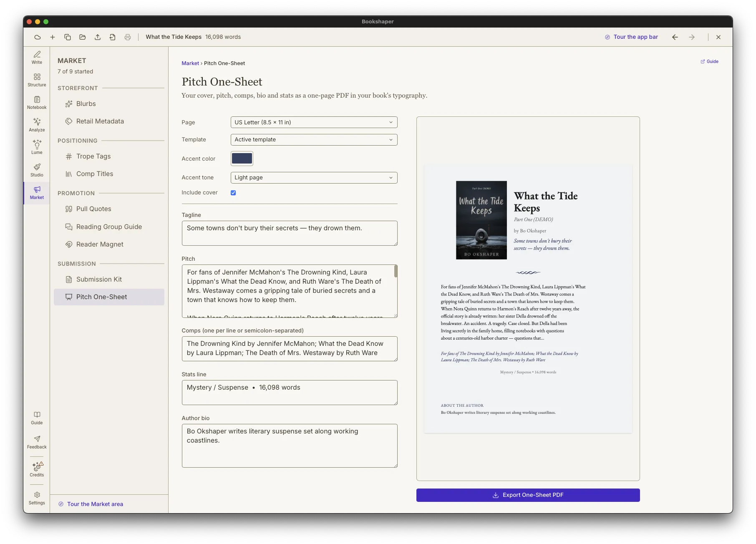Viewport: 756px width, 544px height.
Task: Open Credits in the sidebar
Action: (x=37, y=469)
